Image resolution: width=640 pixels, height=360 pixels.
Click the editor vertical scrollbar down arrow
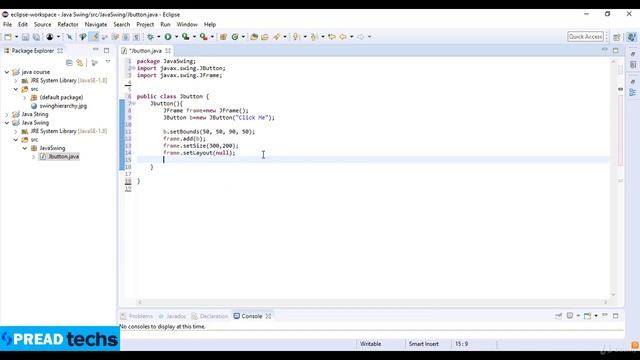pos(613,294)
